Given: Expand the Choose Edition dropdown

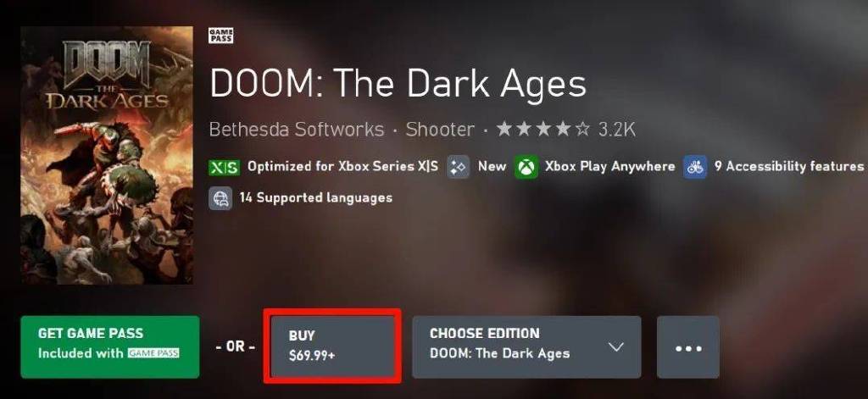Looking at the screenshot, I should coord(526,347).
